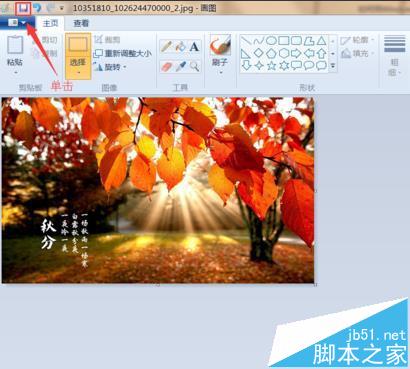The width and height of the screenshot is (410, 369).
Task: Click the 剪切 button
Action: tap(45, 40)
